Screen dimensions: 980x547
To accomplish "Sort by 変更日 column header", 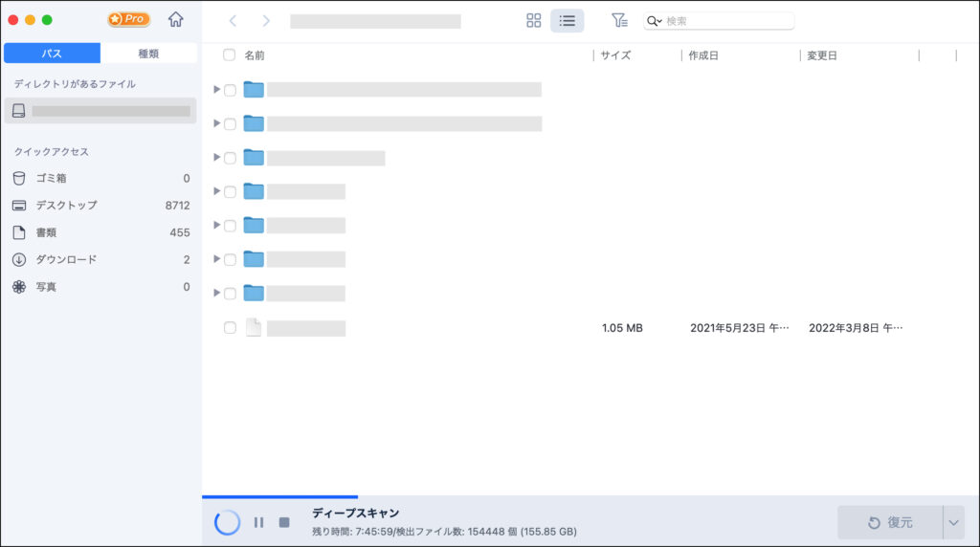I will (x=822, y=55).
